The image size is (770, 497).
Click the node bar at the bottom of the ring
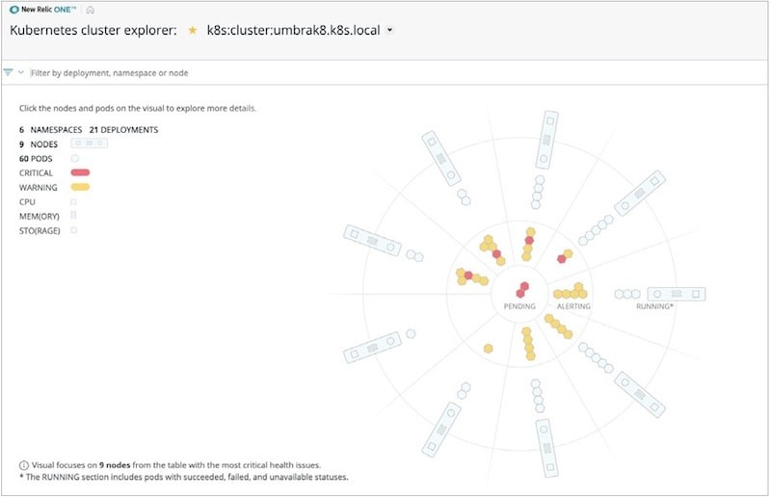pos(547,448)
